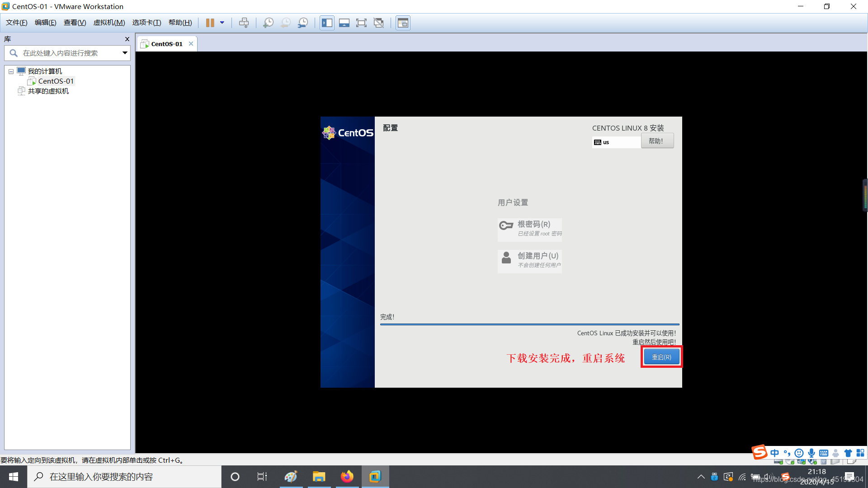Open the snapshot manager wrench-clock icon

303,23
